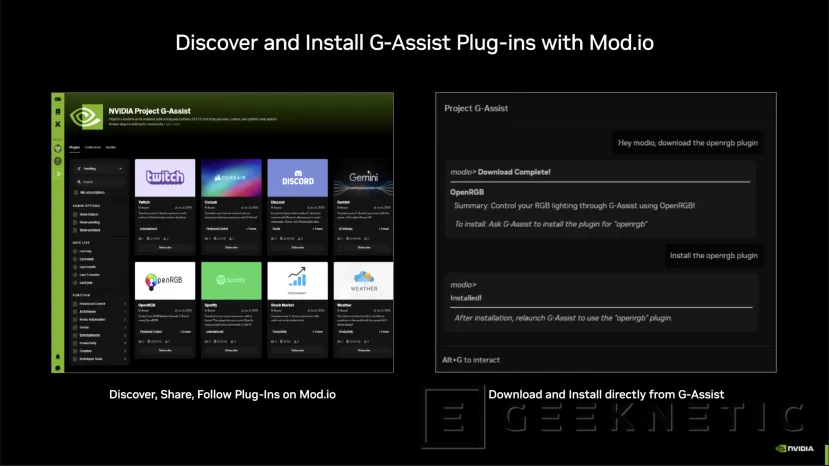
Task: Click the book icon in mod.io sidebar
Action: (58, 112)
